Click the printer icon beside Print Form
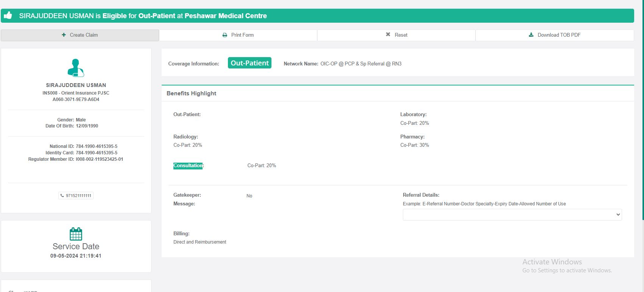This screenshot has width=644, height=292. click(225, 35)
